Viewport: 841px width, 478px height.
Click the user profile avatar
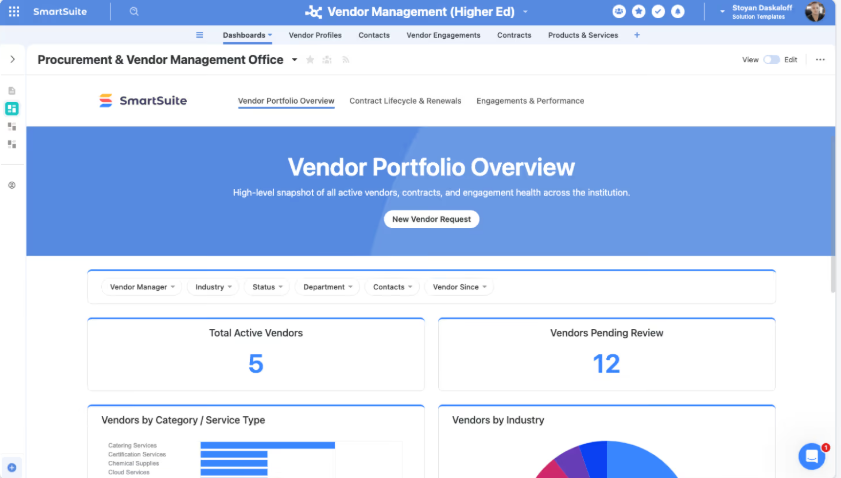815,11
